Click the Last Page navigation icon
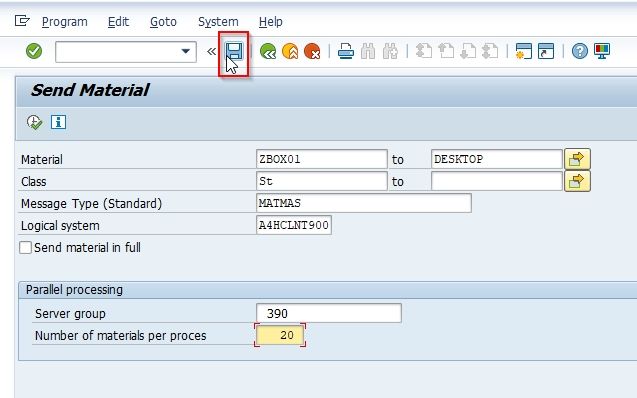 (490, 52)
